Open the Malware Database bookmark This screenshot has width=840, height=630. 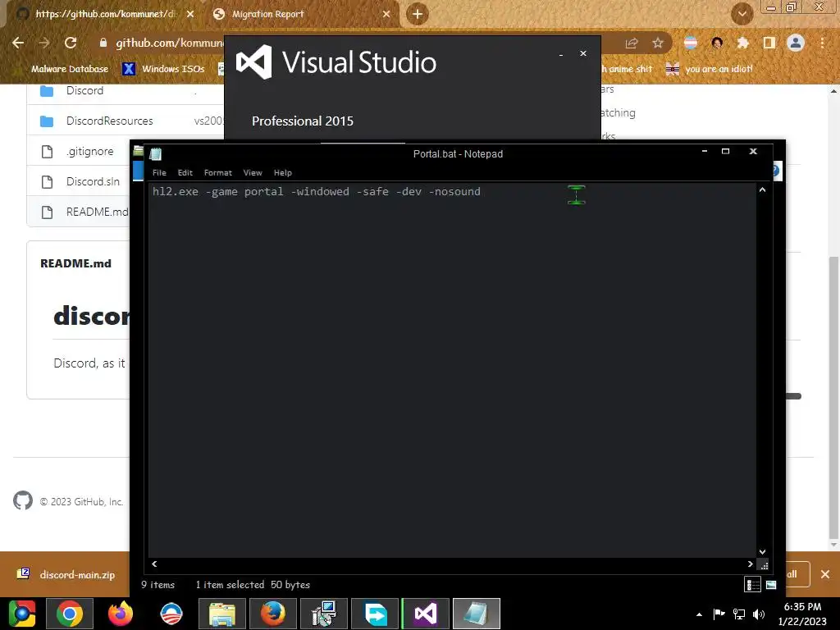coord(63,69)
